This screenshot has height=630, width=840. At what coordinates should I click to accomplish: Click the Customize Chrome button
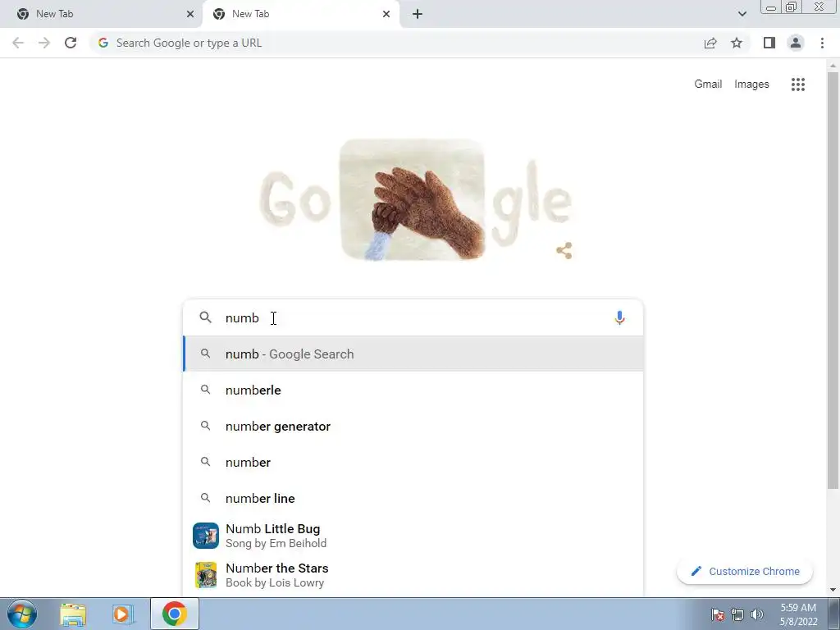point(745,572)
